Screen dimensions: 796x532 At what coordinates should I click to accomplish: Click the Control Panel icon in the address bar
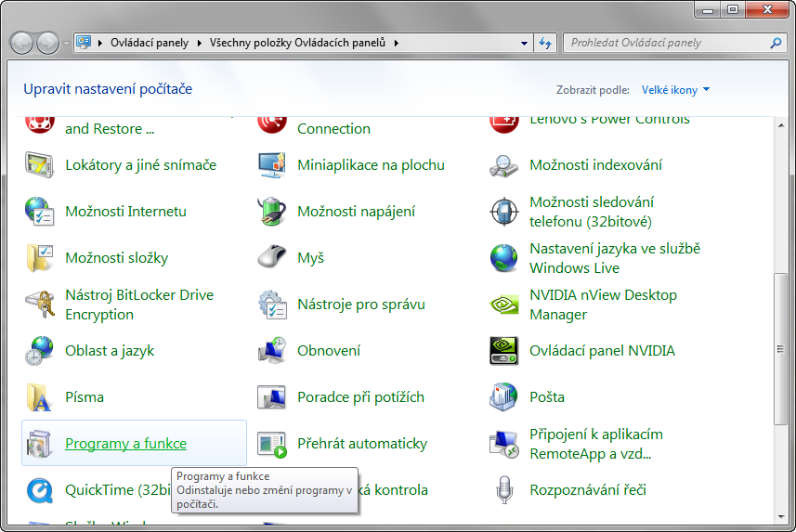(85, 42)
